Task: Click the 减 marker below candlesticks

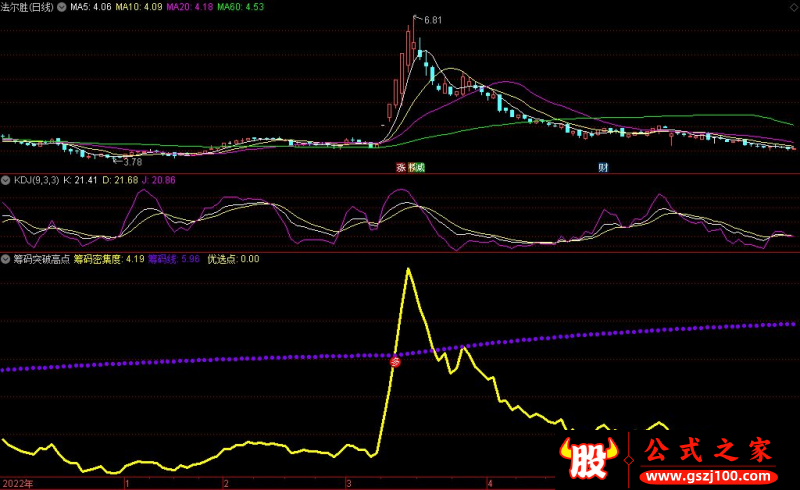Action: click(x=420, y=167)
